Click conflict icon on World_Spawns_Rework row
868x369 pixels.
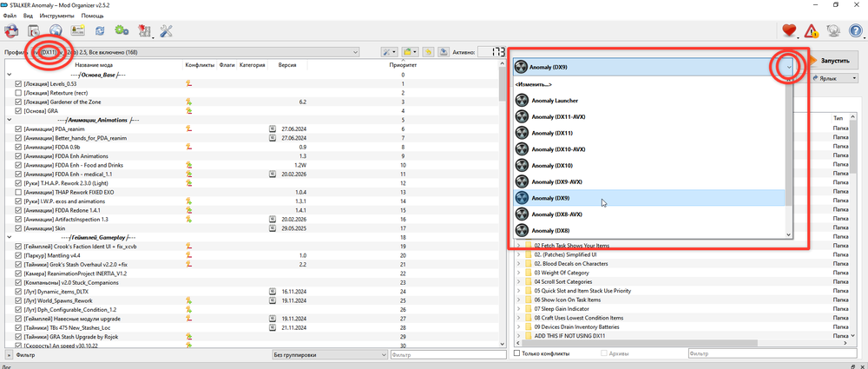(x=188, y=300)
